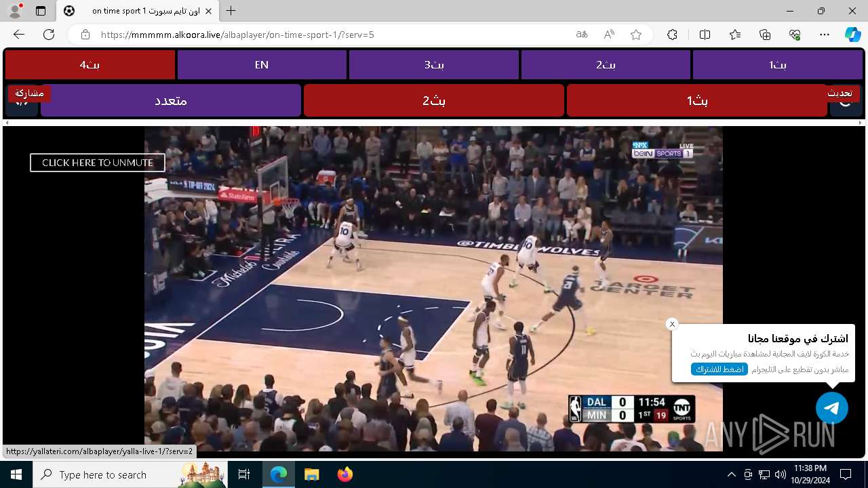Open File Explorer from taskbar
This screenshot has width=868, height=488.
point(311,474)
